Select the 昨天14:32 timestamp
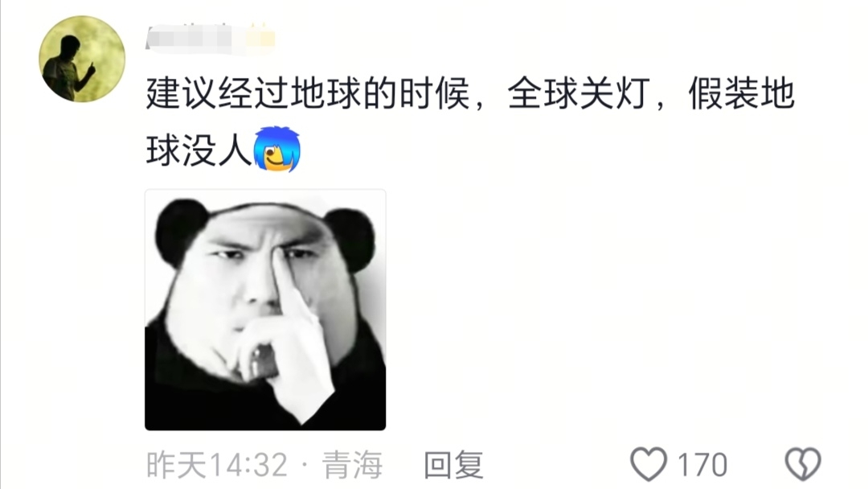The image size is (868, 489). pyautogui.click(x=217, y=465)
